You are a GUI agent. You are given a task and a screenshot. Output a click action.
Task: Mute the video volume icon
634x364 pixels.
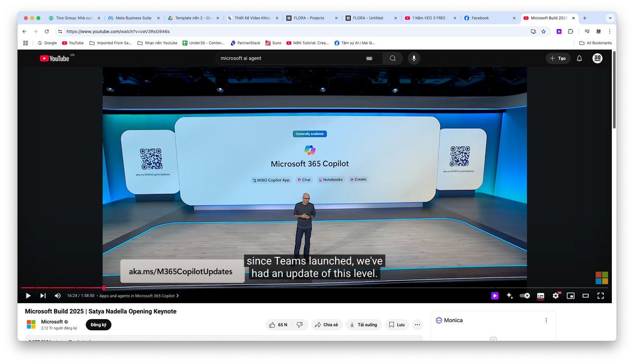[58, 296]
